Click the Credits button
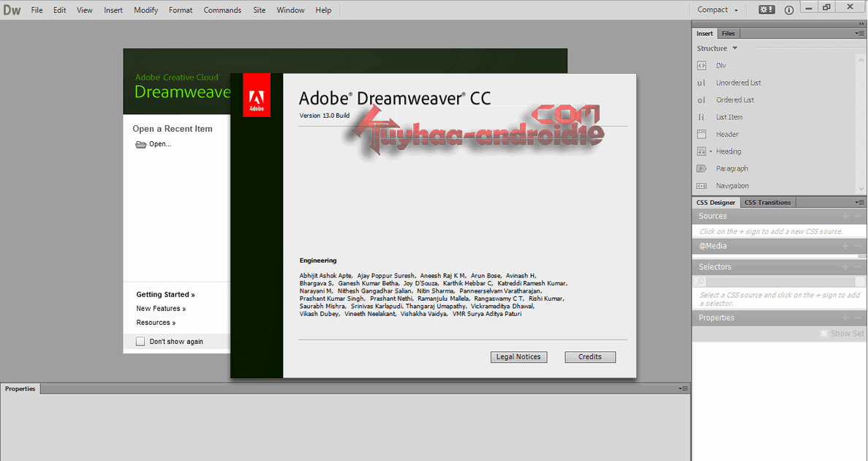868x461 pixels. 590,357
